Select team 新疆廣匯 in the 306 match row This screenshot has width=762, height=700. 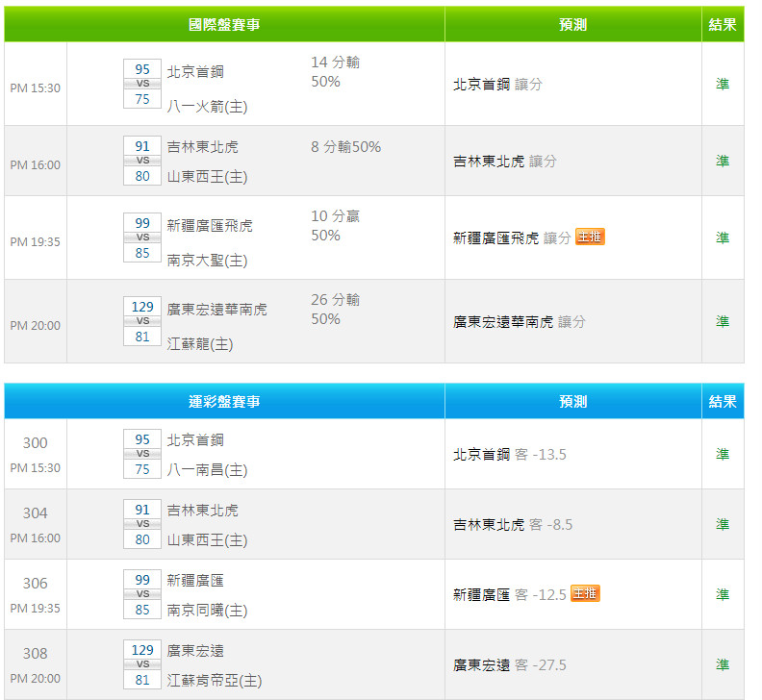coord(195,581)
